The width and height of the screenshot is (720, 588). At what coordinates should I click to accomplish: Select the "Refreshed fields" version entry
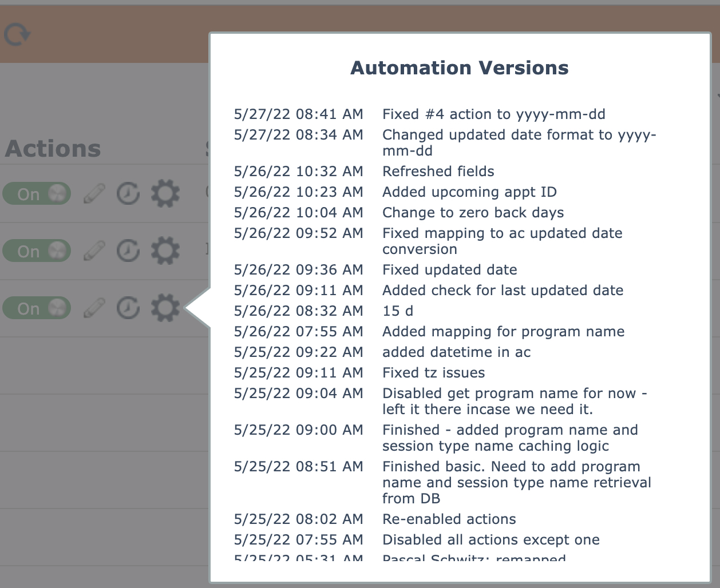438,172
